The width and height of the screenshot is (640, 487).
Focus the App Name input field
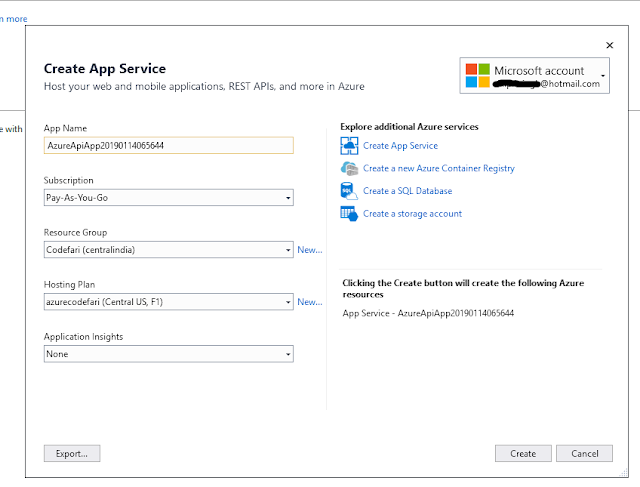(x=169, y=146)
